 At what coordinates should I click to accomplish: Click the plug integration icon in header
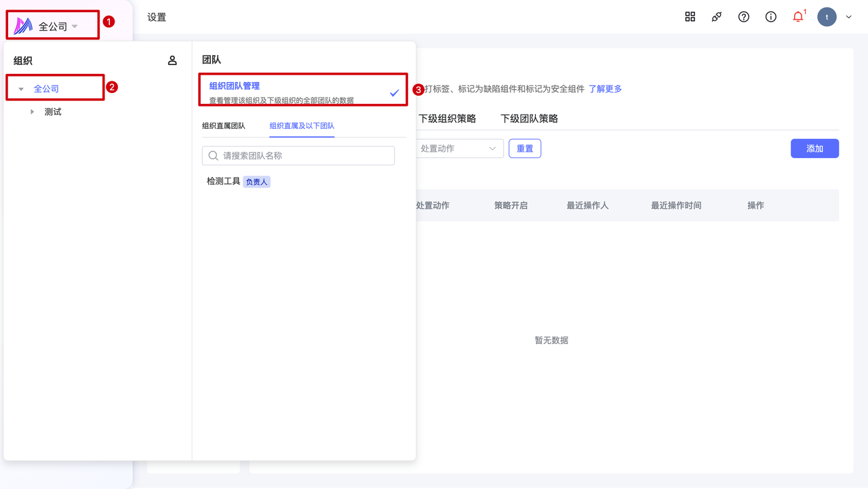point(717,17)
